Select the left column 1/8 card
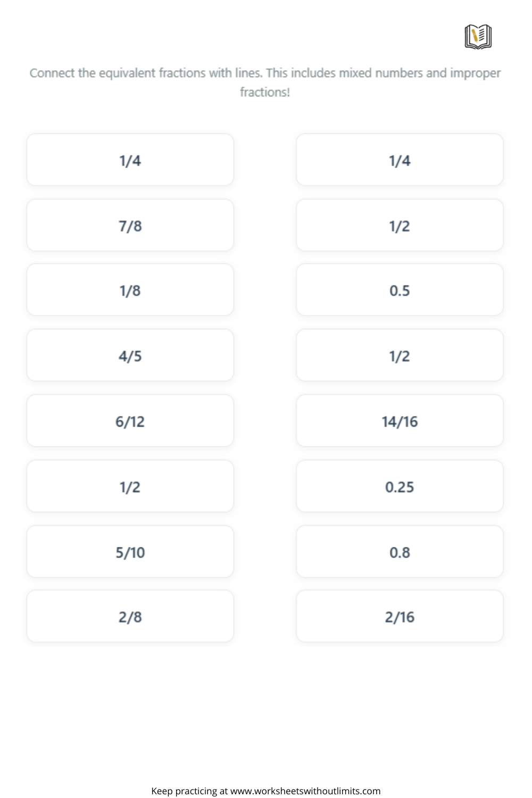Viewport: 532px width, 798px height. [130, 290]
